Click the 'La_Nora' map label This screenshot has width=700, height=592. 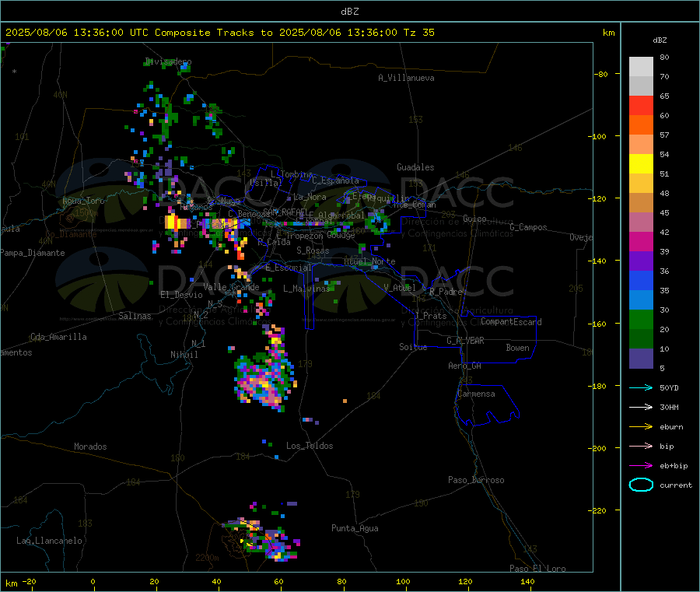click(310, 197)
